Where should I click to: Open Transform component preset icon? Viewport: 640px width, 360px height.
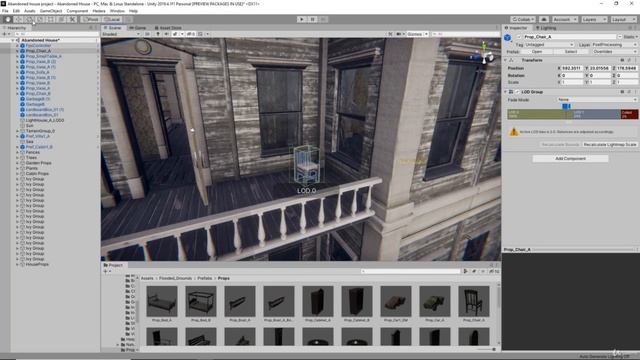(629, 60)
